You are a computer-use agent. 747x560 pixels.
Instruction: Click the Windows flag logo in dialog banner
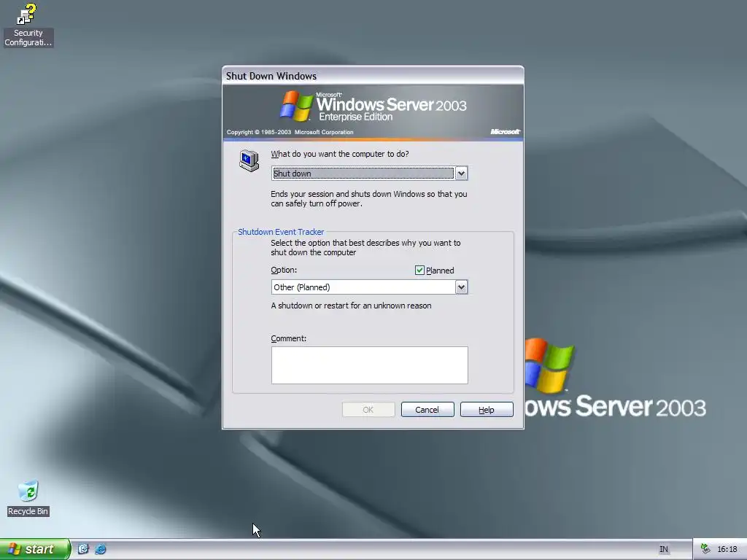coord(296,106)
